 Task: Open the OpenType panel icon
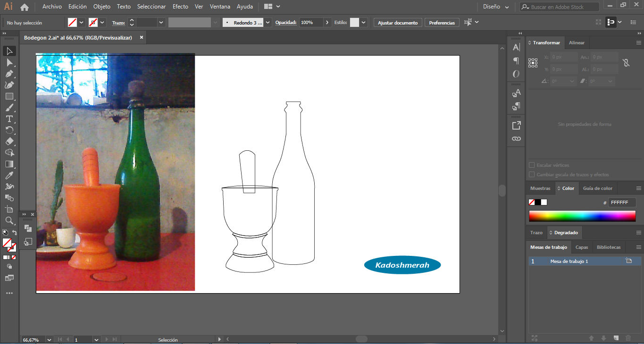click(x=516, y=74)
